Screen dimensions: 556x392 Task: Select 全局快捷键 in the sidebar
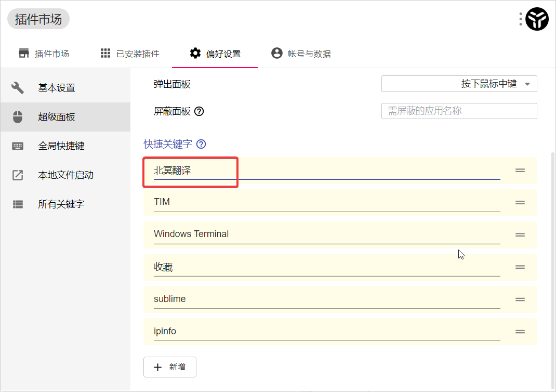click(x=61, y=146)
